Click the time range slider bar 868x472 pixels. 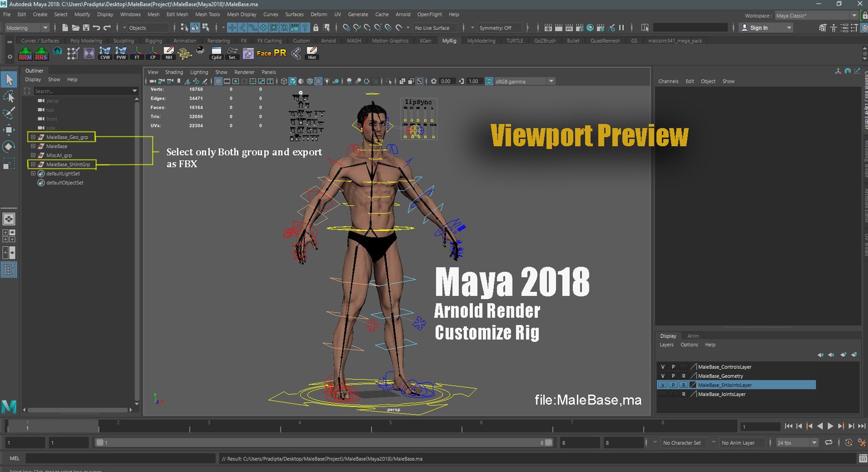click(324, 443)
